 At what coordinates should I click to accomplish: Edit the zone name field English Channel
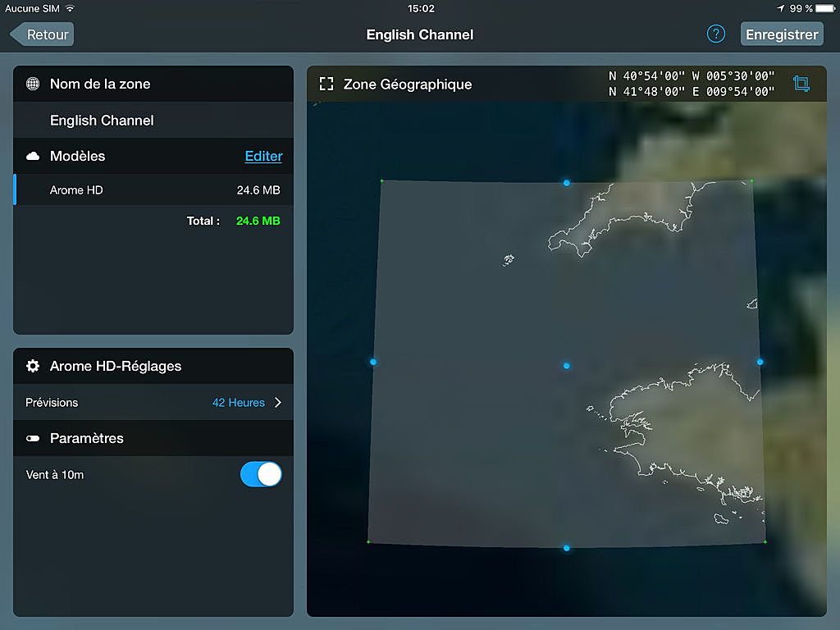[153, 120]
